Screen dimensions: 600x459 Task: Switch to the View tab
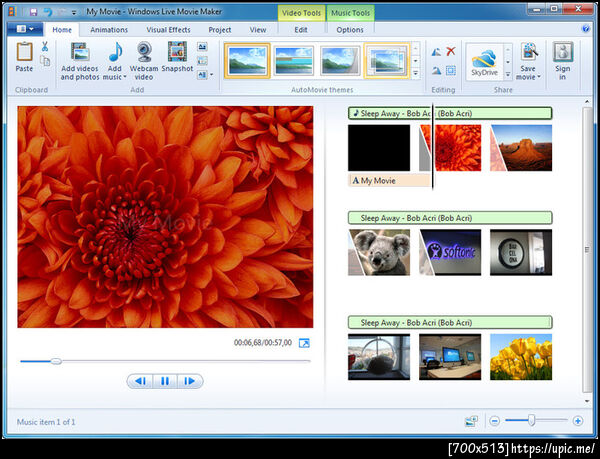258,29
